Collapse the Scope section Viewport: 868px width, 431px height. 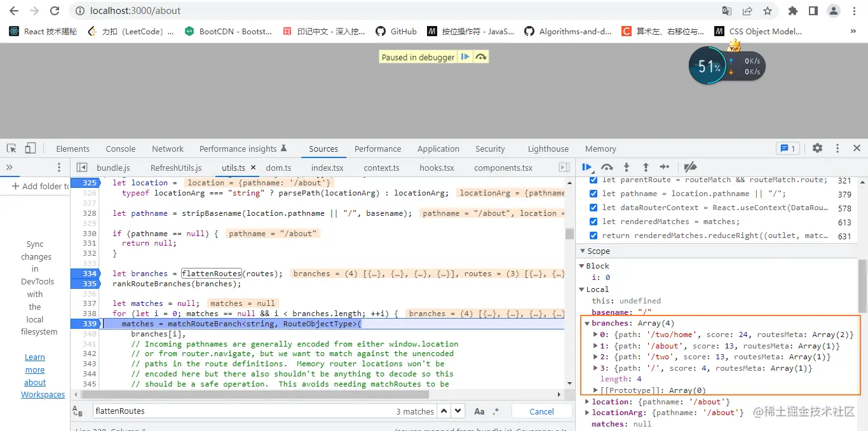tap(581, 251)
